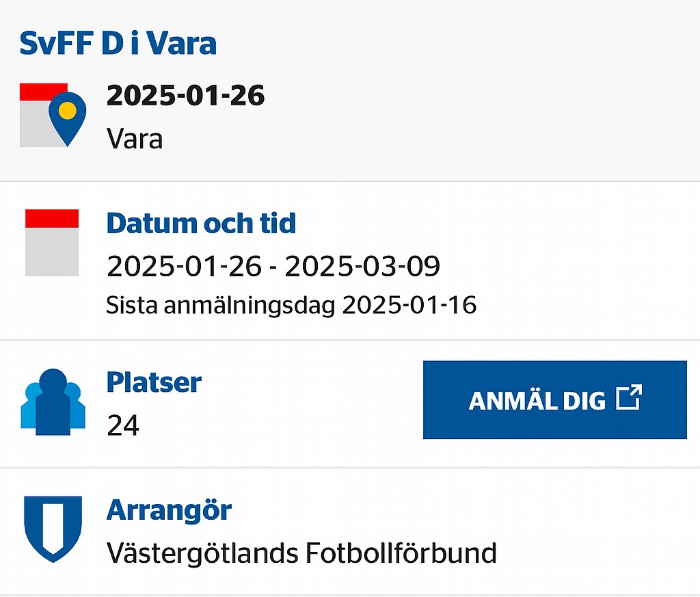Click the blue shield organizer icon
700x597 pixels.
pyautogui.click(x=53, y=529)
